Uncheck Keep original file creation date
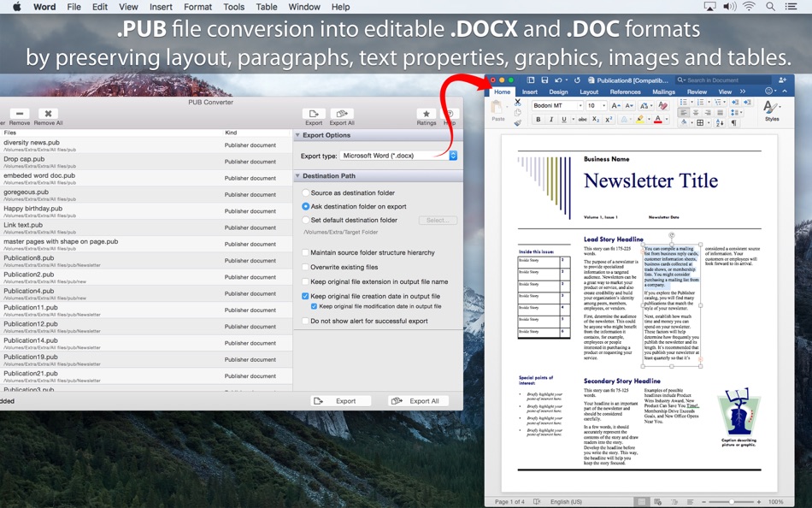This screenshot has height=508, width=812. point(305,296)
